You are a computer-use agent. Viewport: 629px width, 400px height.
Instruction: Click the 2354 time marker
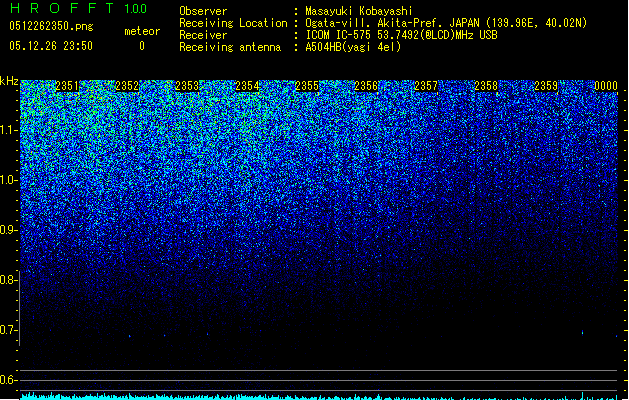point(247,86)
